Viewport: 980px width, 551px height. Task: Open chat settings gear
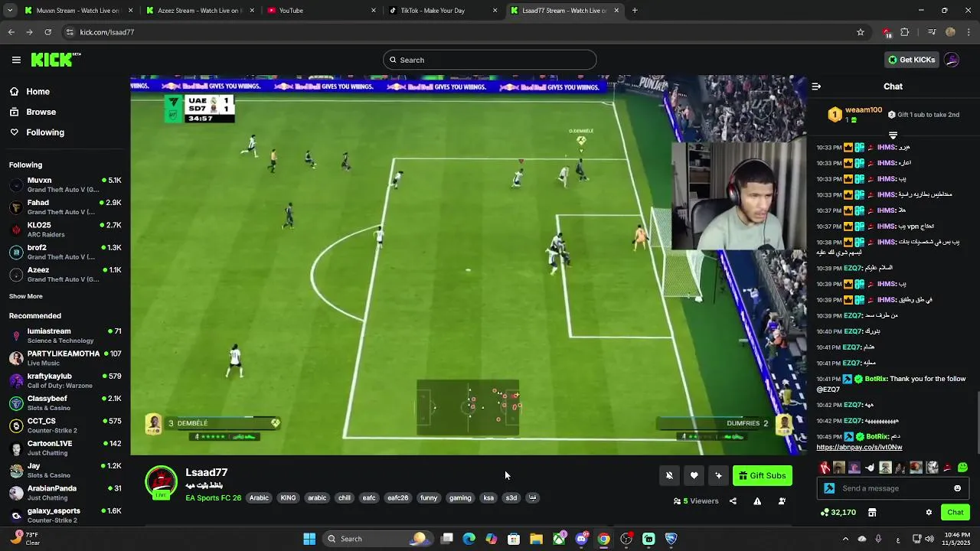click(x=929, y=513)
